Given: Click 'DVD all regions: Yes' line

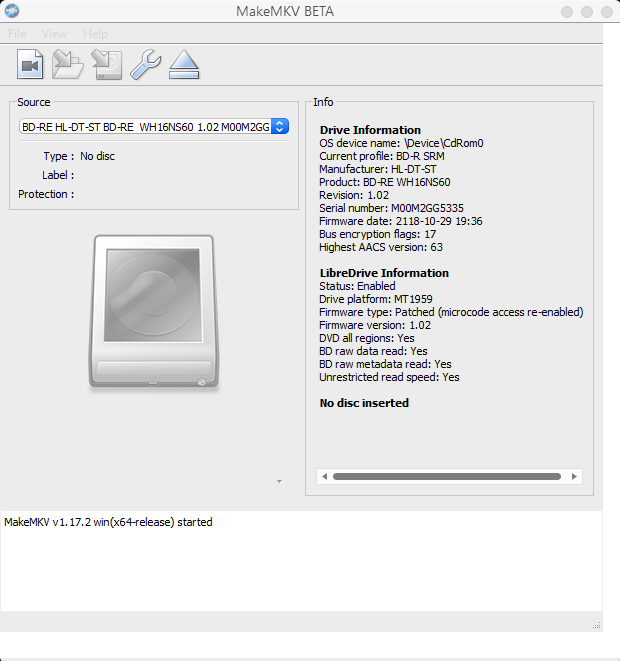Looking at the screenshot, I should (x=367, y=338).
